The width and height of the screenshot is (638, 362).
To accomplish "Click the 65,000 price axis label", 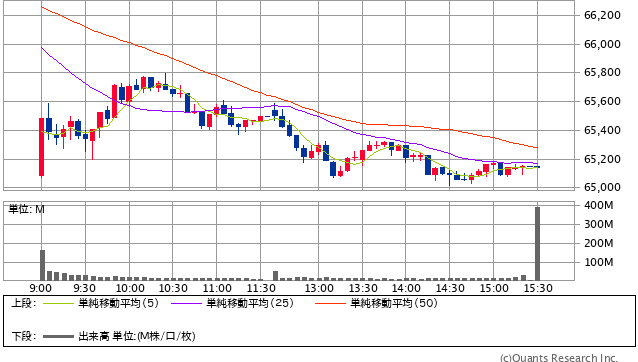I will coord(602,188).
